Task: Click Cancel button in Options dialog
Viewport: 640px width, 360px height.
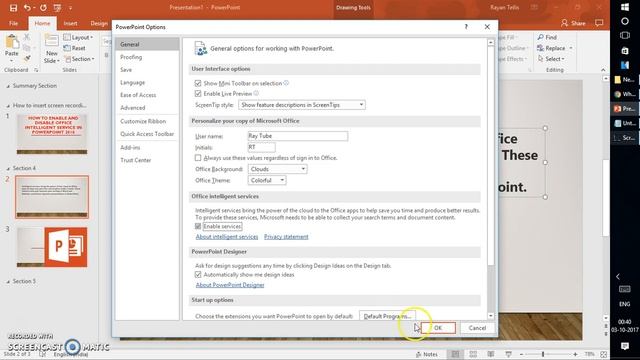Action: point(477,328)
